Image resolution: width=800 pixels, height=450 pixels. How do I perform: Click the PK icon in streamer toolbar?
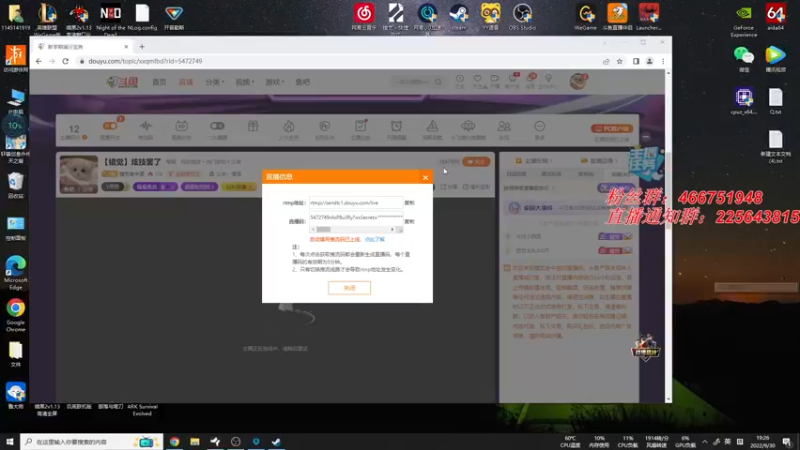coord(324,126)
